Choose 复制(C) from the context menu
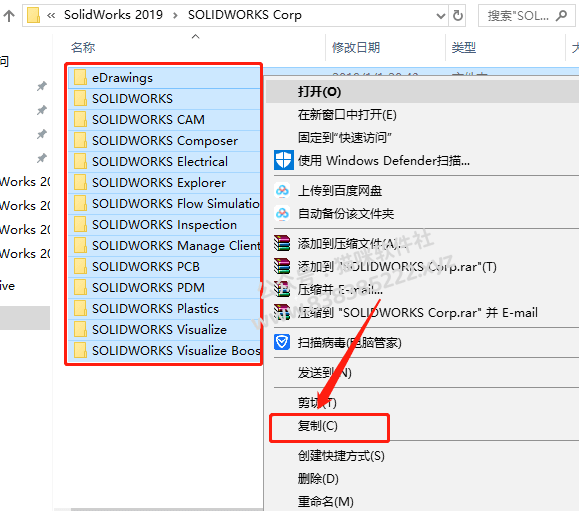 click(318, 426)
